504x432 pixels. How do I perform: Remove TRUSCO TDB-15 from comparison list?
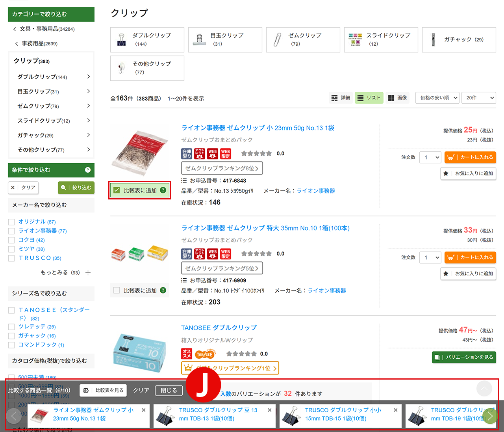[x=396, y=410]
